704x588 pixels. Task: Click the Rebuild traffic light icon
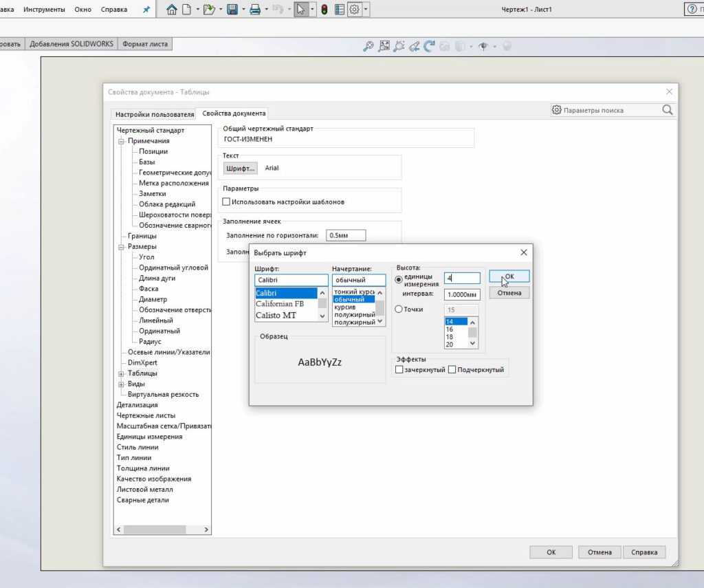tap(324, 10)
